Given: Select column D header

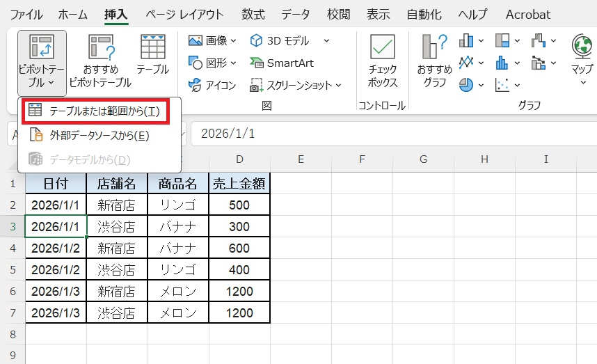Looking at the screenshot, I should [x=239, y=159].
